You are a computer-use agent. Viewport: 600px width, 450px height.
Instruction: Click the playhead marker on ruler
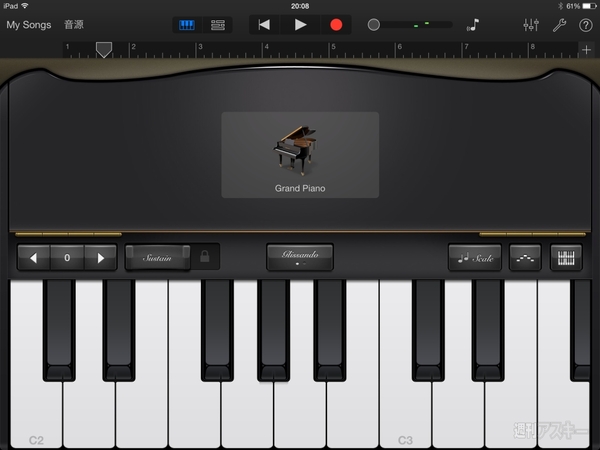point(104,50)
